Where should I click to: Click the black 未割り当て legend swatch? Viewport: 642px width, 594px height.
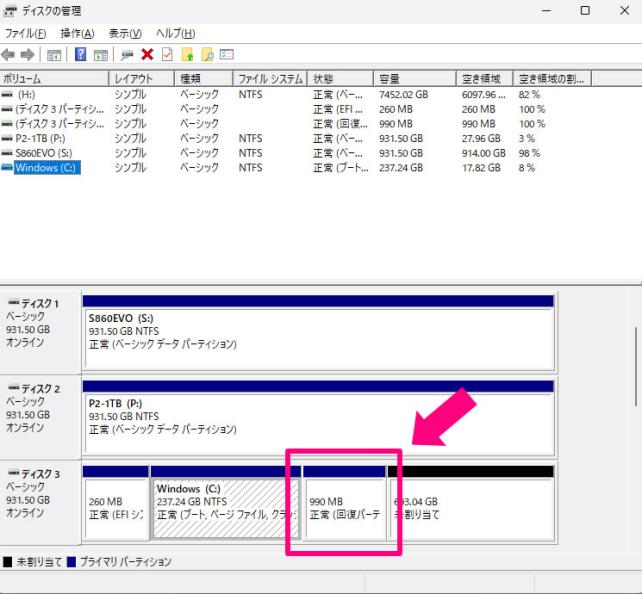7,562
